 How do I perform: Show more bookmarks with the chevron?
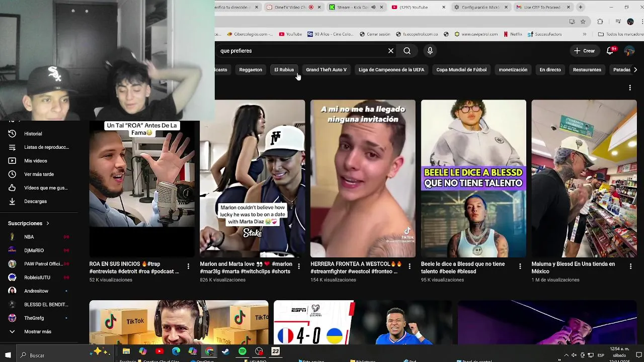[x=584, y=34]
